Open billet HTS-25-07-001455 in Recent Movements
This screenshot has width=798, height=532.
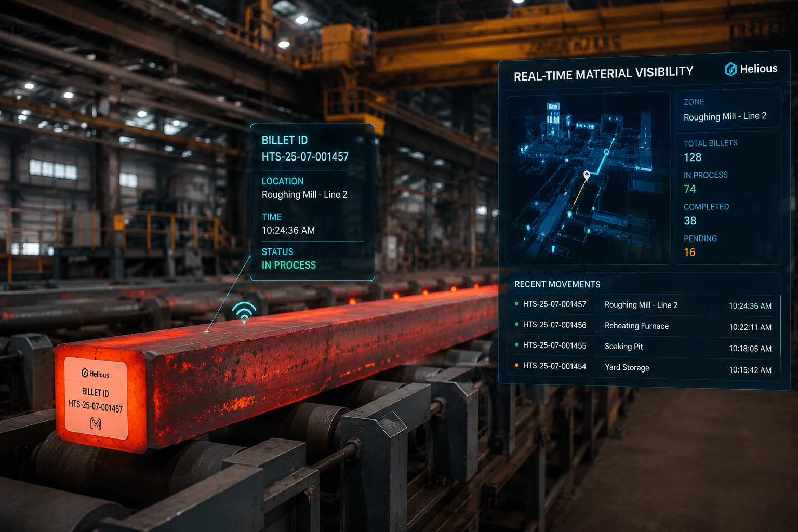point(554,345)
